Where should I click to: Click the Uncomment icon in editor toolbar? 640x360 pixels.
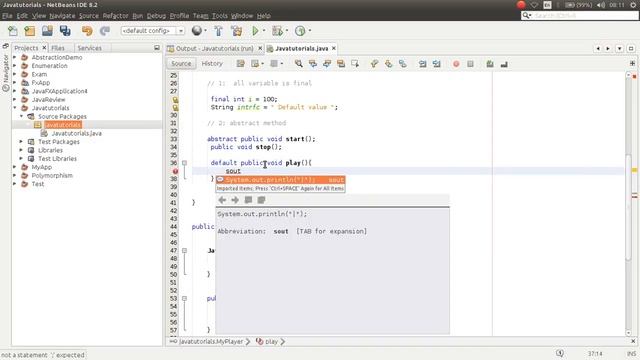(x=504, y=64)
